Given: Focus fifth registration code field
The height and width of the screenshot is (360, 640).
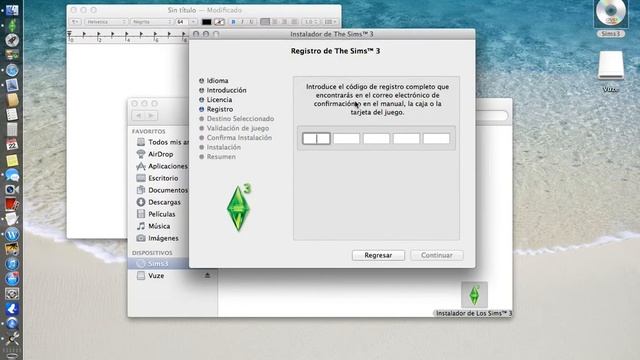Looking at the screenshot, I should (x=436, y=138).
